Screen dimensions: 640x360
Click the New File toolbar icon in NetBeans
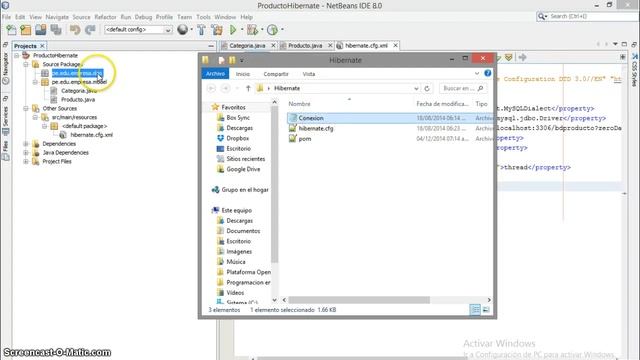[x=11, y=30]
